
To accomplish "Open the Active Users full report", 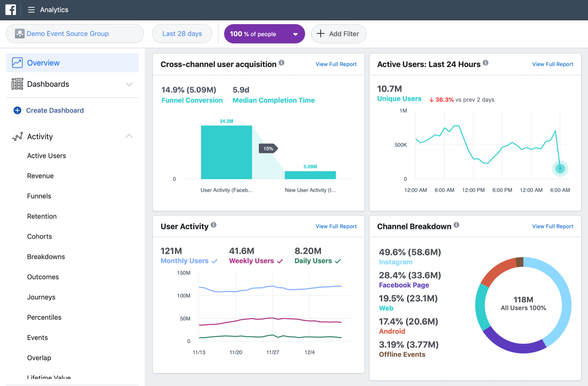I will click(x=552, y=64).
